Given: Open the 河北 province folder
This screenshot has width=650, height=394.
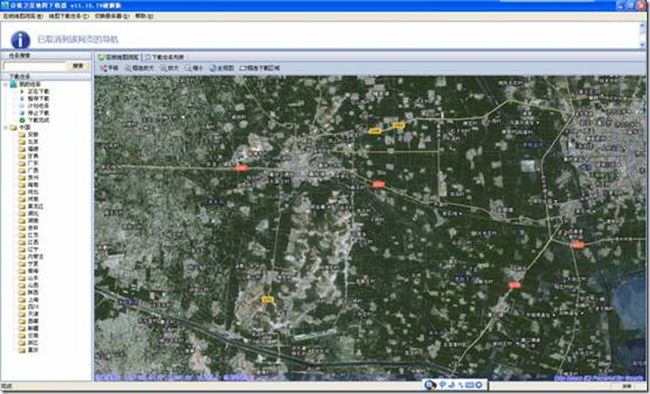Looking at the screenshot, I should coord(29,192).
